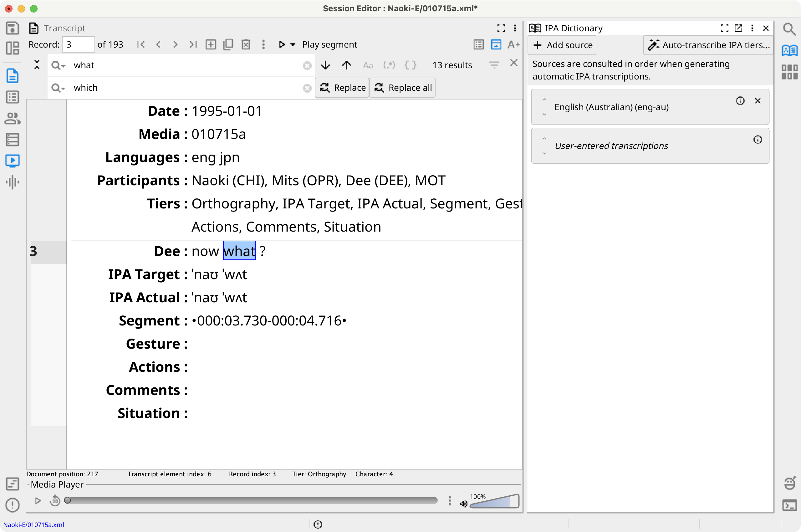Open the grid view icon in right sidebar
801x532 pixels.
789,72
